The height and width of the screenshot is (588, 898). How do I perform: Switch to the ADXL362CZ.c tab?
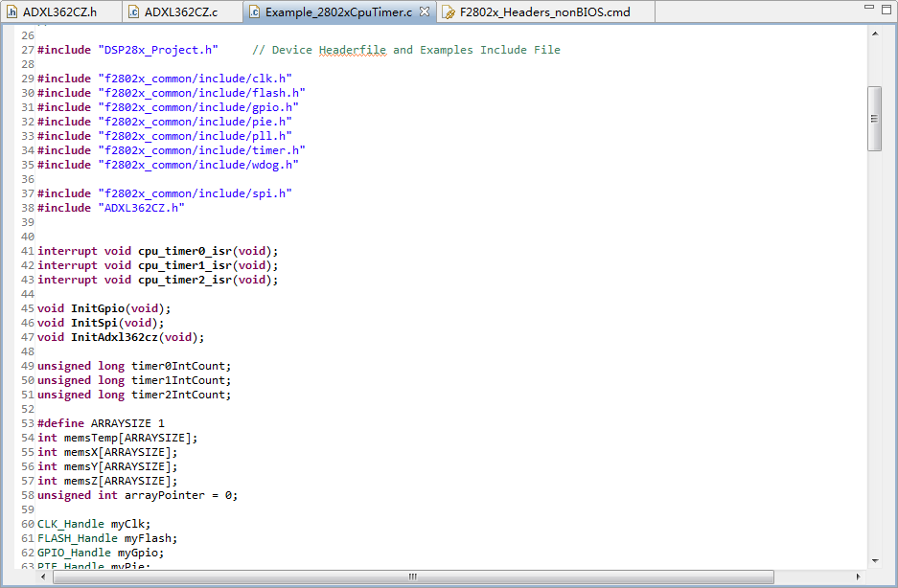(x=181, y=12)
